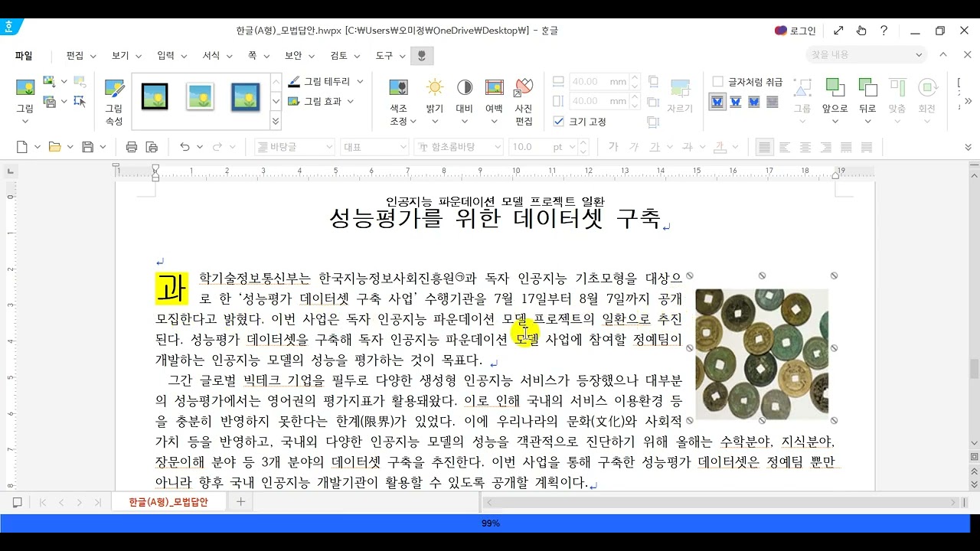The height and width of the screenshot is (551, 980).
Task: Select the 한글(A형)_모범답안 document tab
Action: [168, 502]
